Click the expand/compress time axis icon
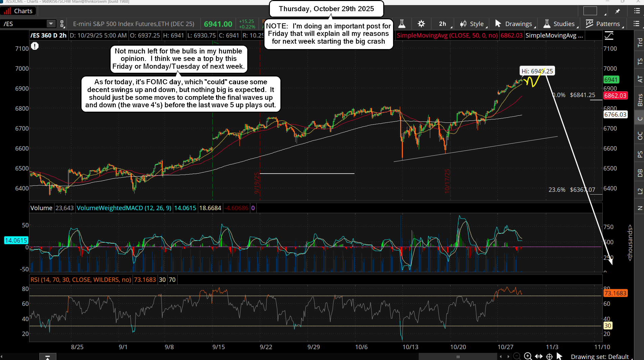644x360 pixels. click(539, 356)
